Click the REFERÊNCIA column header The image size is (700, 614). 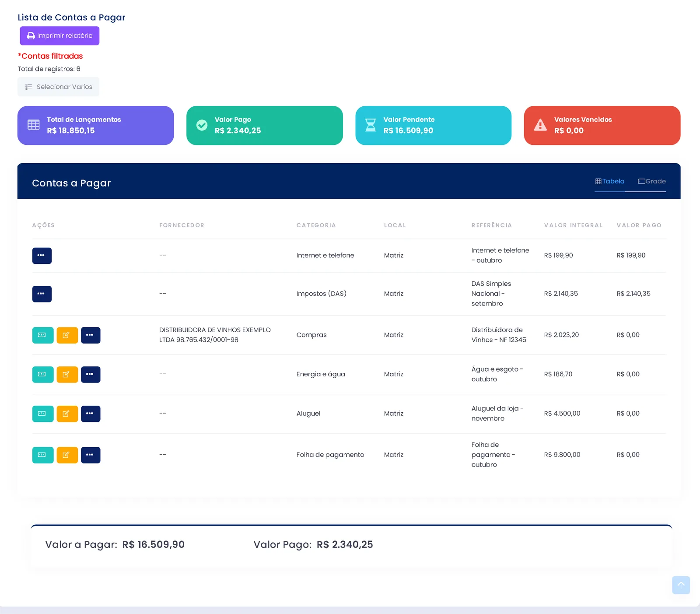coord(492,225)
